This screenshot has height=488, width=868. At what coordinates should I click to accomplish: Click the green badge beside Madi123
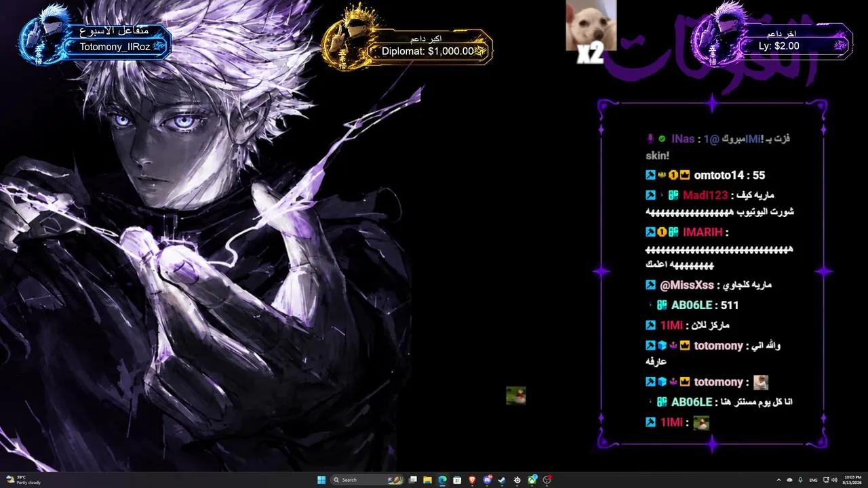point(673,195)
